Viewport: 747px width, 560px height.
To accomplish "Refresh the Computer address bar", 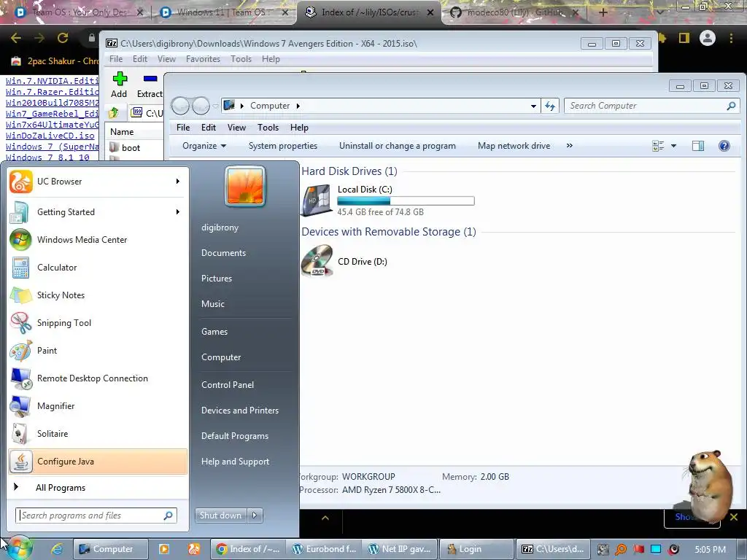I will point(550,106).
